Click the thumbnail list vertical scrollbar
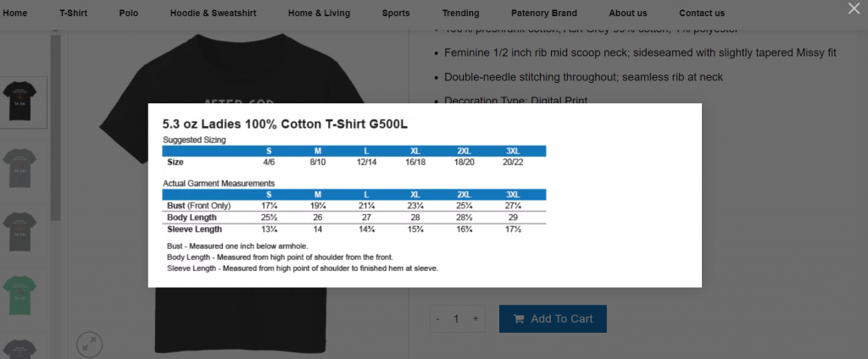The height and width of the screenshot is (359, 868). (55, 127)
